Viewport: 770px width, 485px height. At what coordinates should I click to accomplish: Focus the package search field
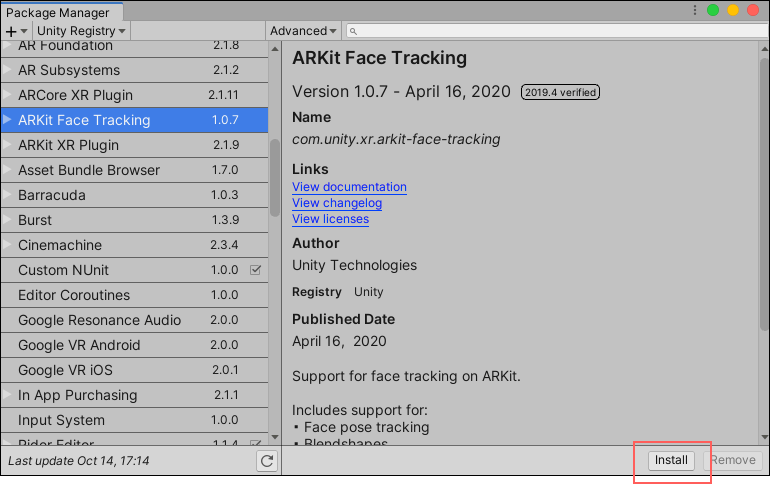(557, 31)
